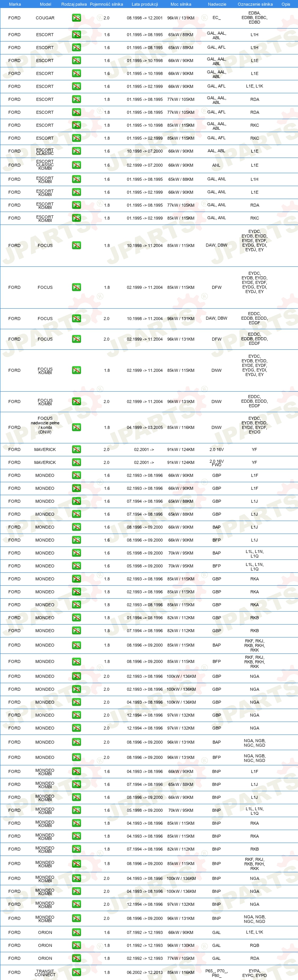Click fuel icon for MONDEO 01.1994 RKB row

[76, 618]
